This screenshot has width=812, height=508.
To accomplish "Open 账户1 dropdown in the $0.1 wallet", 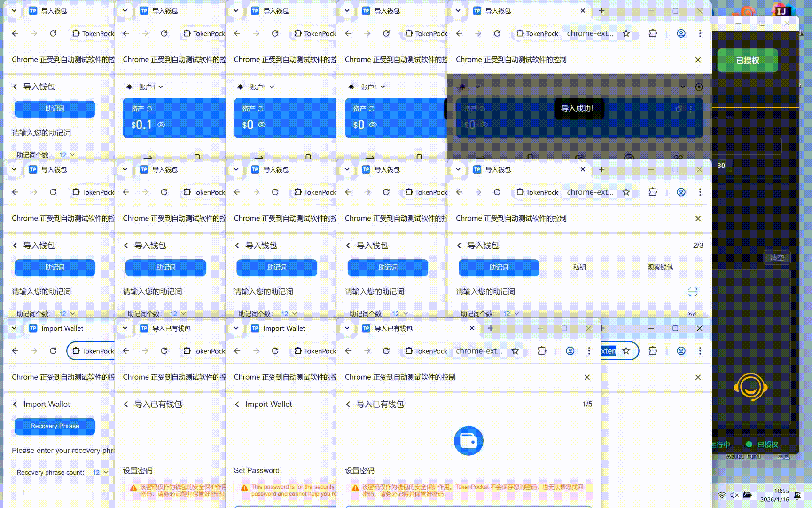I will pos(150,87).
